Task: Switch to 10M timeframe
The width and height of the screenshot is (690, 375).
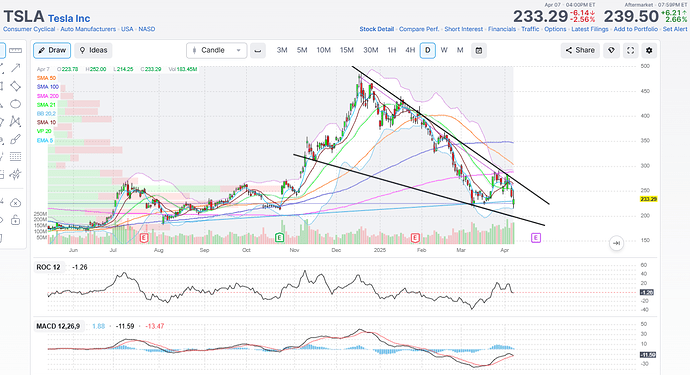Action: pos(323,50)
